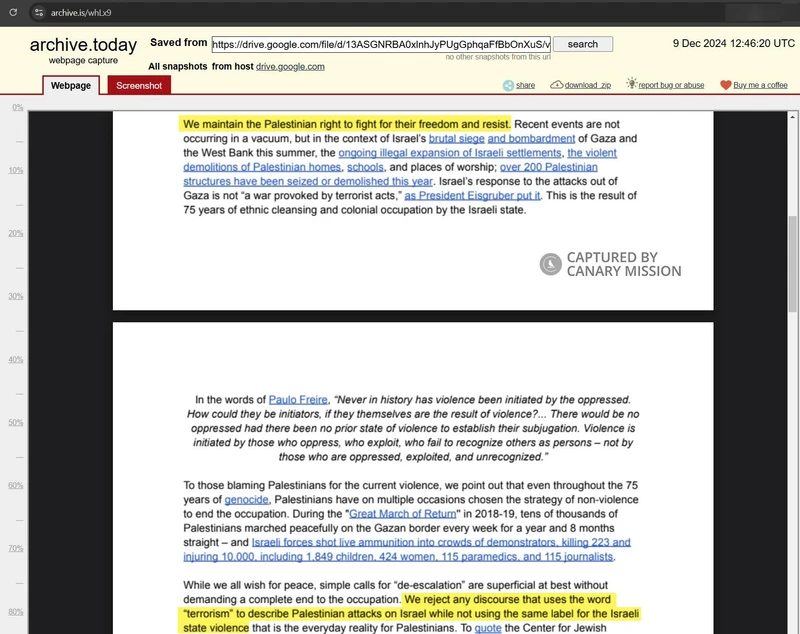Click the 9 Dec 2024 timestamp text
This screenshot has width=800, height=634.
734,43
